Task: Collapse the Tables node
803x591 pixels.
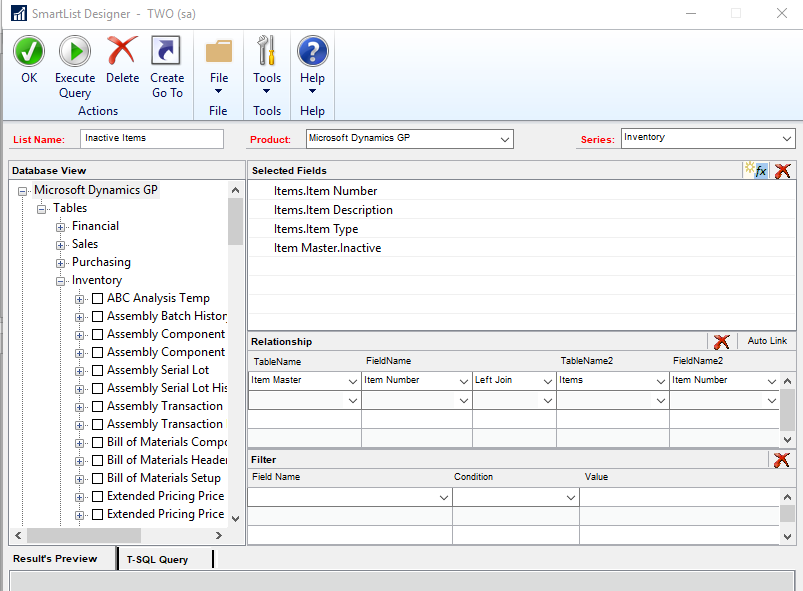Action: [x=41, y=209]
